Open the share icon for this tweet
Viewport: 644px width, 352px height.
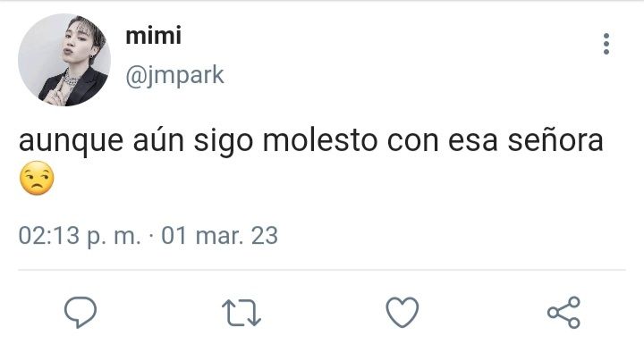click(563, 313)
